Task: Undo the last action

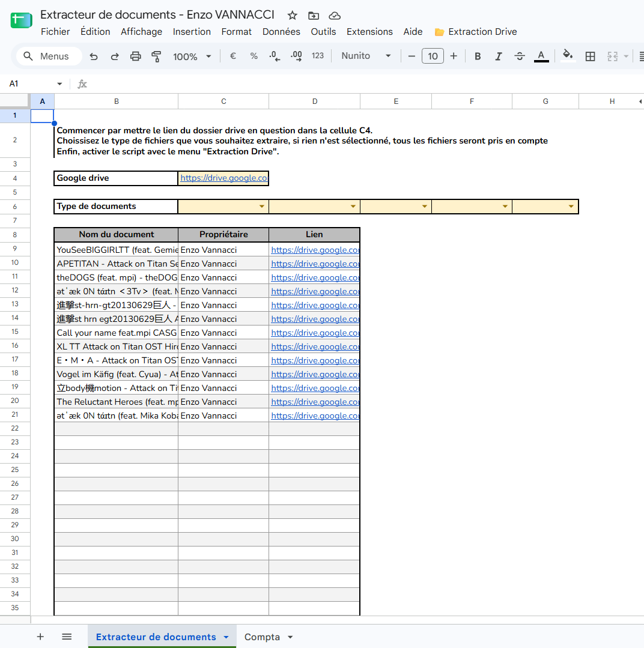Action: (94, 56)
